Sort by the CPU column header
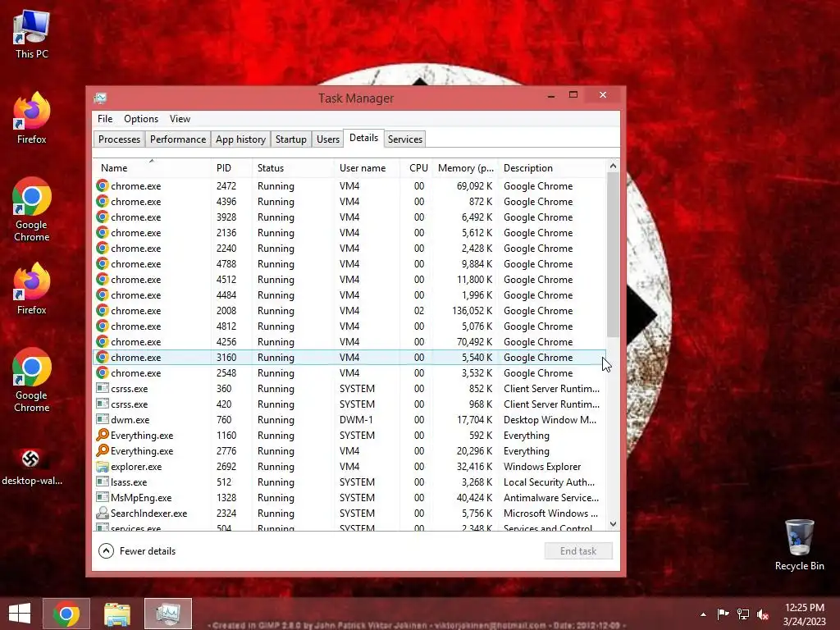 416,167
